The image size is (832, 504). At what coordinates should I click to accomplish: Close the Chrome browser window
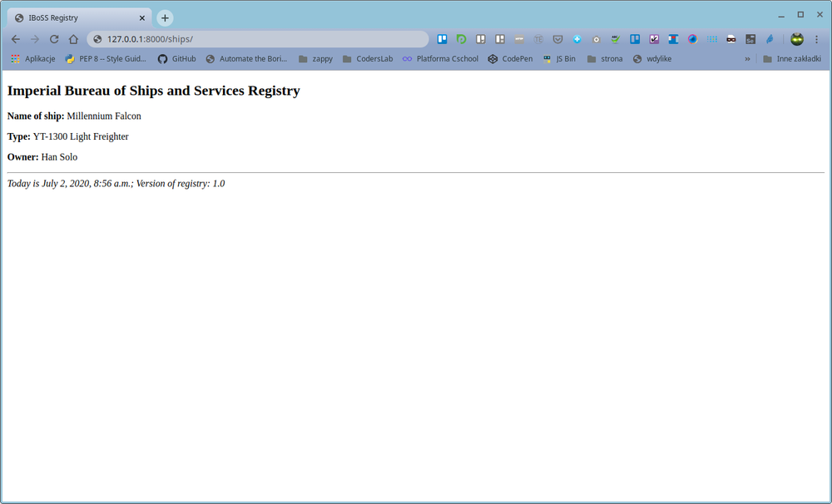[x=820, y=15]
